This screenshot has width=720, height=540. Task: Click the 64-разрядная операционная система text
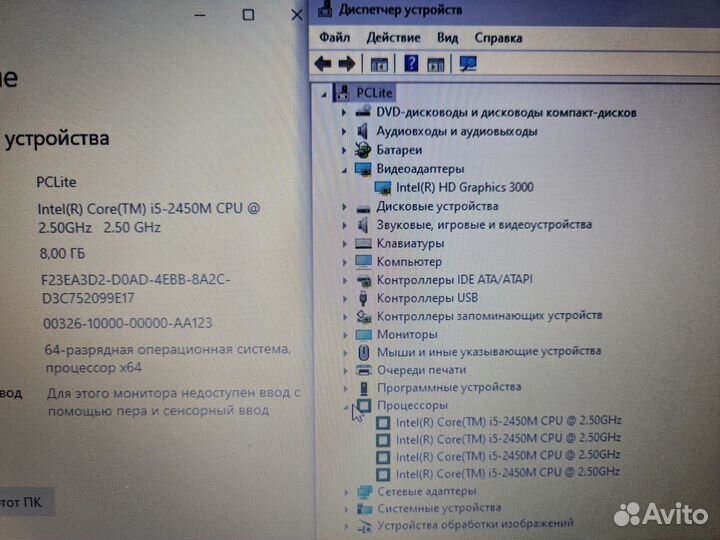click(x=168, y=359)
